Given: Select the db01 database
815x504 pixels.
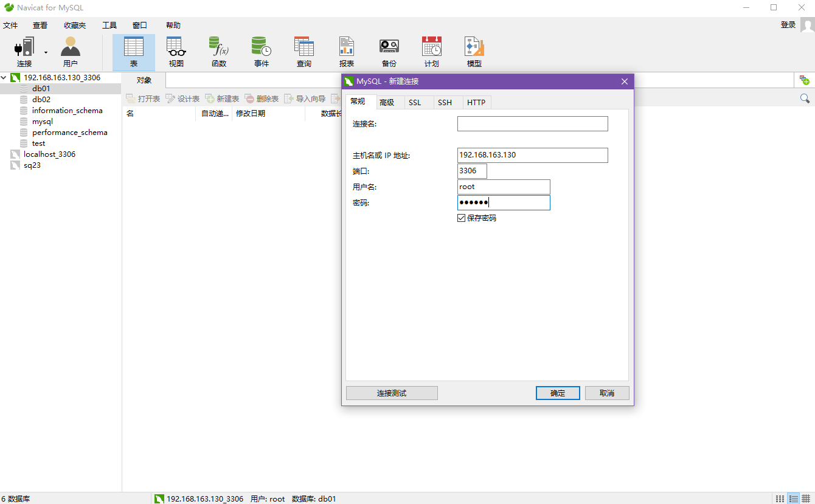Looking at the screenshot, I should pyautogui.click(x=41, y=89).
